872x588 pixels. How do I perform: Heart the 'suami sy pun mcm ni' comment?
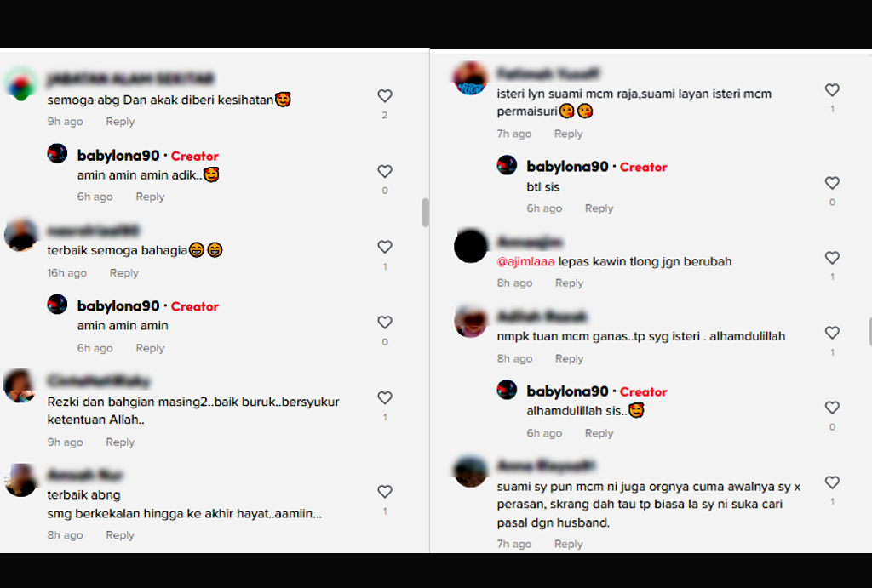[x=832, y=482]
